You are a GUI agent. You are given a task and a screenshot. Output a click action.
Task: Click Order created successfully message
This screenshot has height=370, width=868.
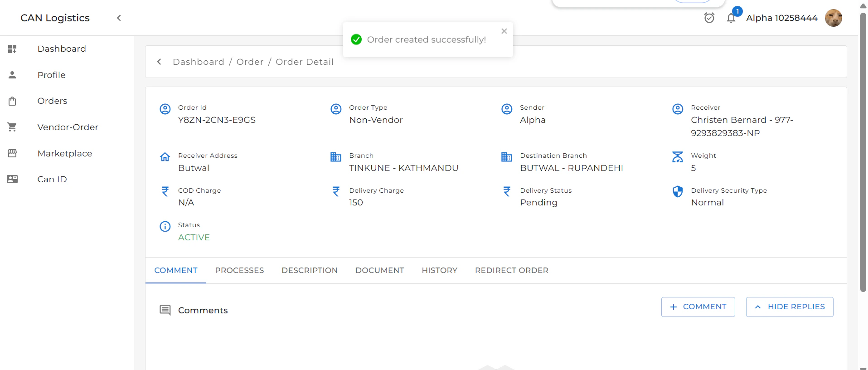[x=426, y=40]
